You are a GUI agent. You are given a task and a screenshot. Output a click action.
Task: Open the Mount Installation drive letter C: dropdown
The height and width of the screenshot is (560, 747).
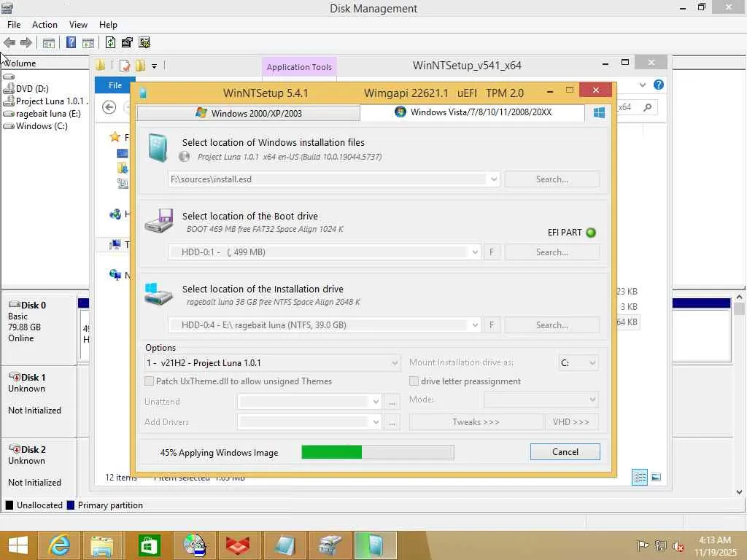[x=578, y=363]
